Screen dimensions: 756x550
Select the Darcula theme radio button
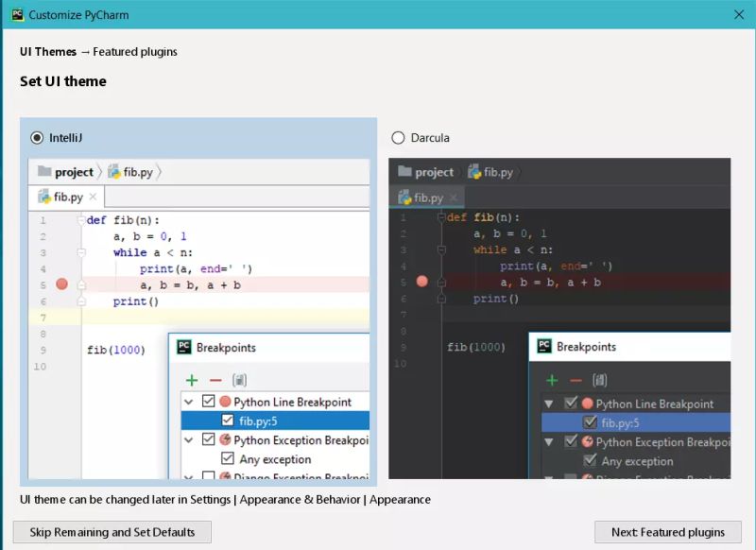pos(398,137)
